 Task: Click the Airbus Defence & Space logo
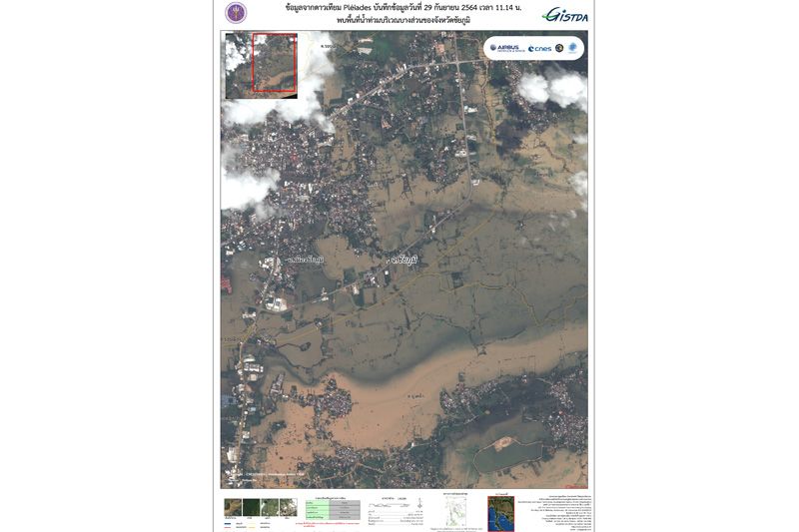507,48
